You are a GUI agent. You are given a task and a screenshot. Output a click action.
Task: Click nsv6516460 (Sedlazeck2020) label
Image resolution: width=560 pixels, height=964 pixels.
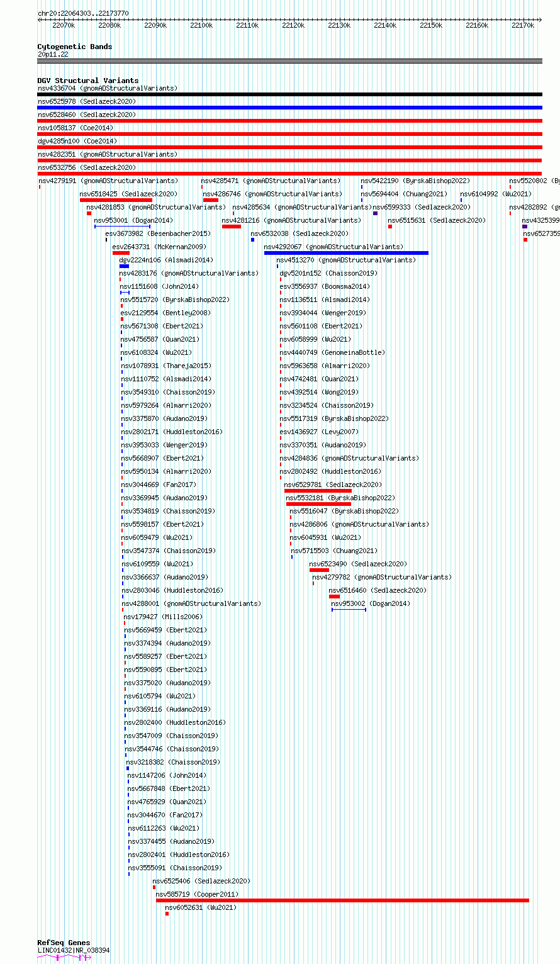click(378, 590)
